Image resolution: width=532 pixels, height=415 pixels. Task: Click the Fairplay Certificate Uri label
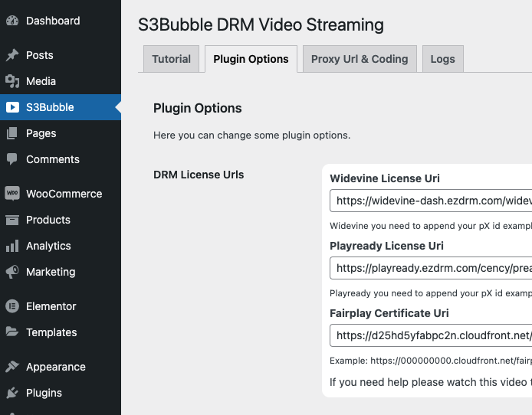(389, 313)
